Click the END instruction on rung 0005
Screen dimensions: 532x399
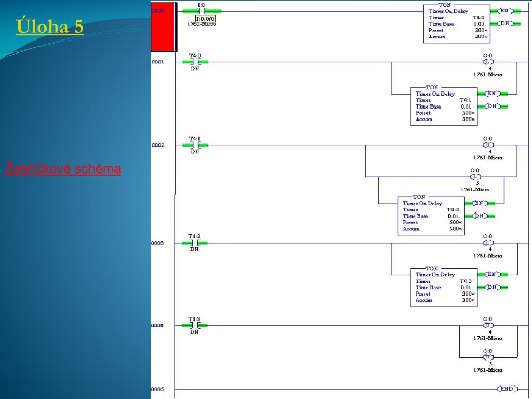pyautogui.click(x=508, y=389)
